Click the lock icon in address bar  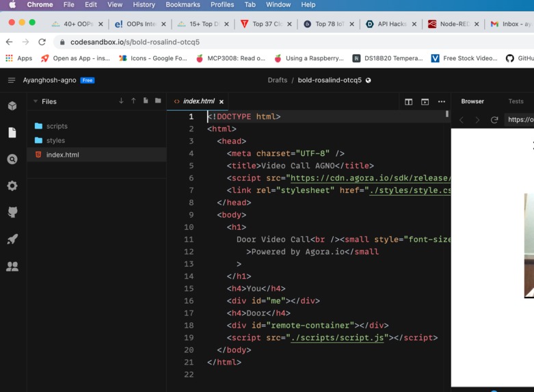point(62,42)
